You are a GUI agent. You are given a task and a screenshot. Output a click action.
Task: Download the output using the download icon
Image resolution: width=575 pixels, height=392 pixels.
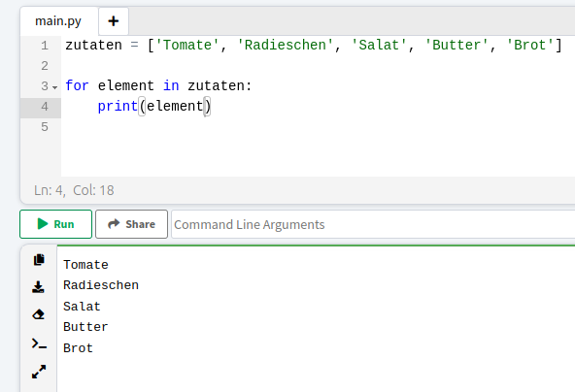(x=38, y=287)
